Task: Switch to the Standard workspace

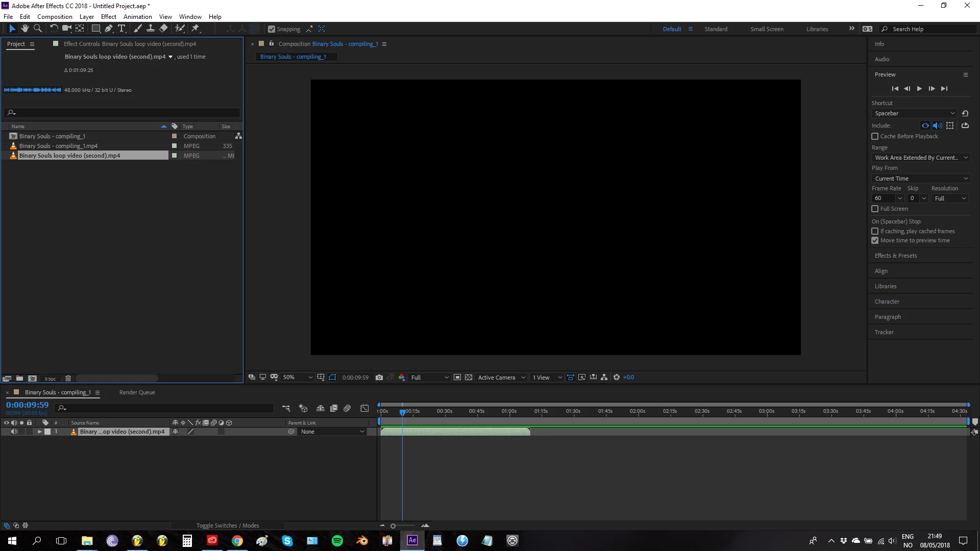Action: 716,29
